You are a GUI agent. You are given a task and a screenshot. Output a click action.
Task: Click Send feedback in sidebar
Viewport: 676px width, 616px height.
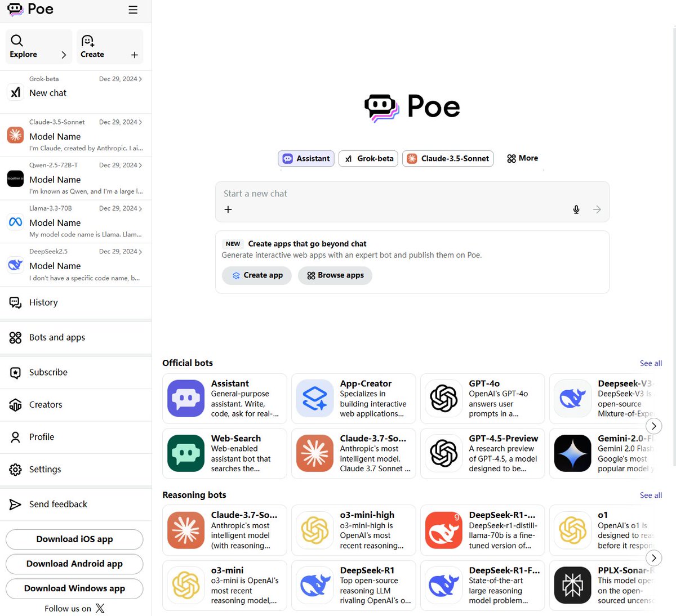76,504
